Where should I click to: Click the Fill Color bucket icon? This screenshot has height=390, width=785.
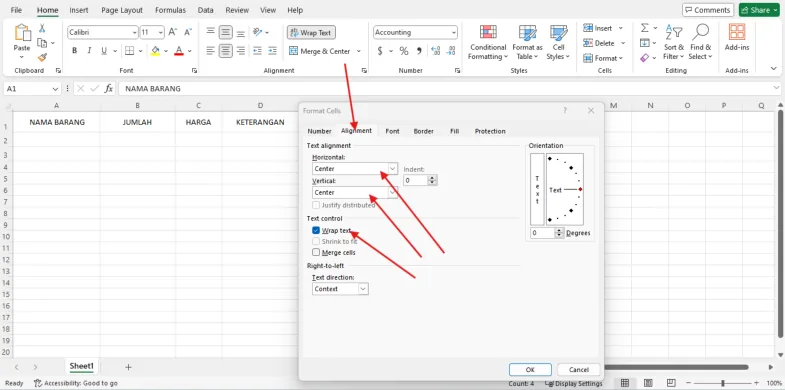(x=155, y=51)
